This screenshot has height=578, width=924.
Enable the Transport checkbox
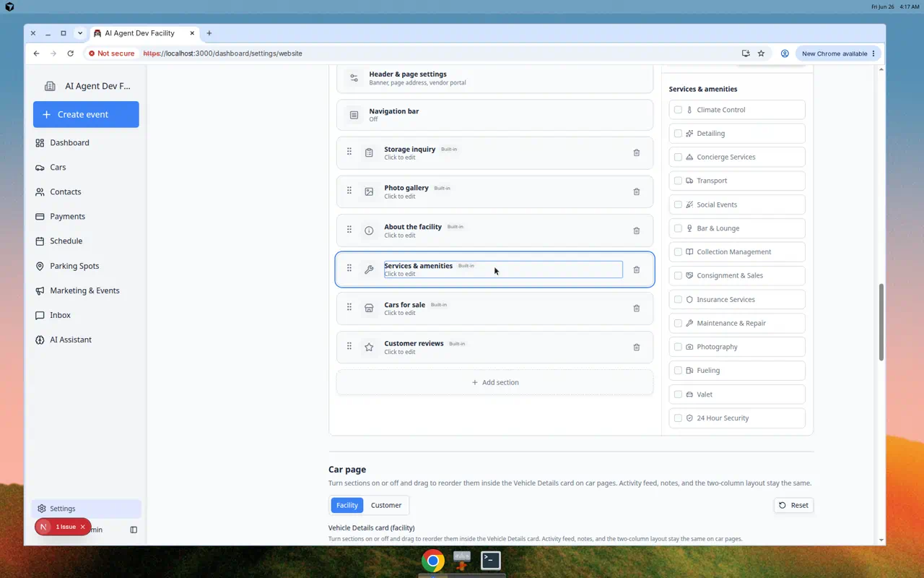tap(678, 181)
